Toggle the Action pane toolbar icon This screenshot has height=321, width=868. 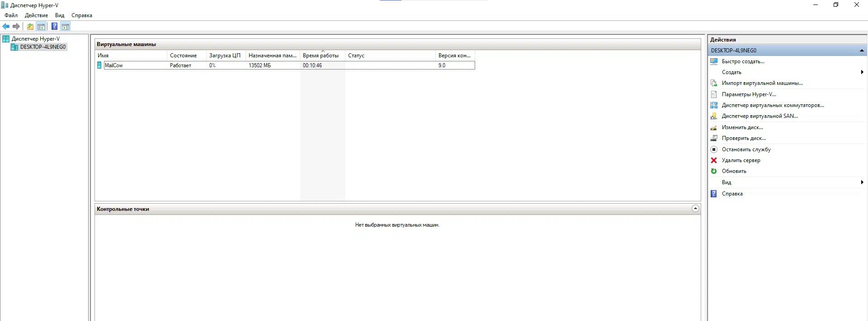coord(66,27)
